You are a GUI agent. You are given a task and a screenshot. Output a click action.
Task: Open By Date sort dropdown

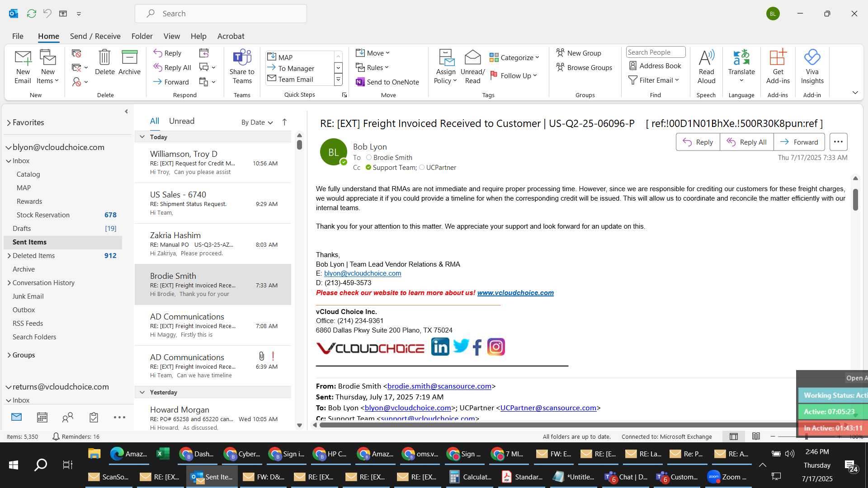tap(257, 122)
